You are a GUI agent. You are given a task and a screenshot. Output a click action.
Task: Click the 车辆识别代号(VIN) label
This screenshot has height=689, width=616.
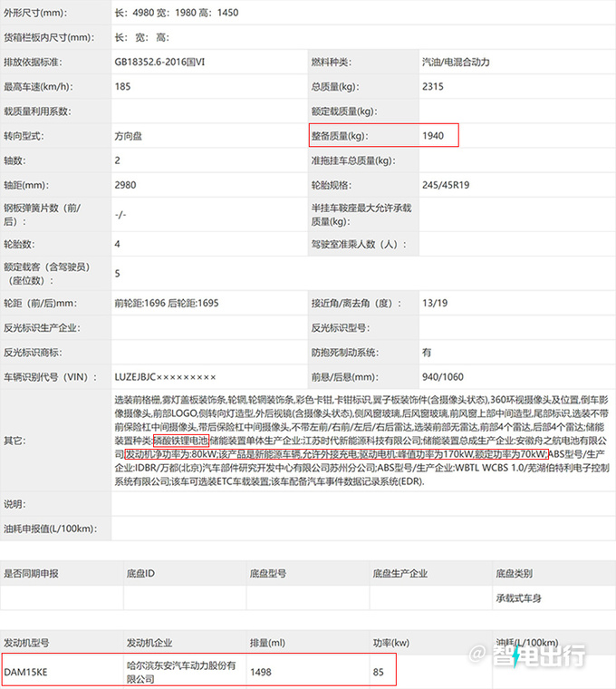(x=51, y=377)
